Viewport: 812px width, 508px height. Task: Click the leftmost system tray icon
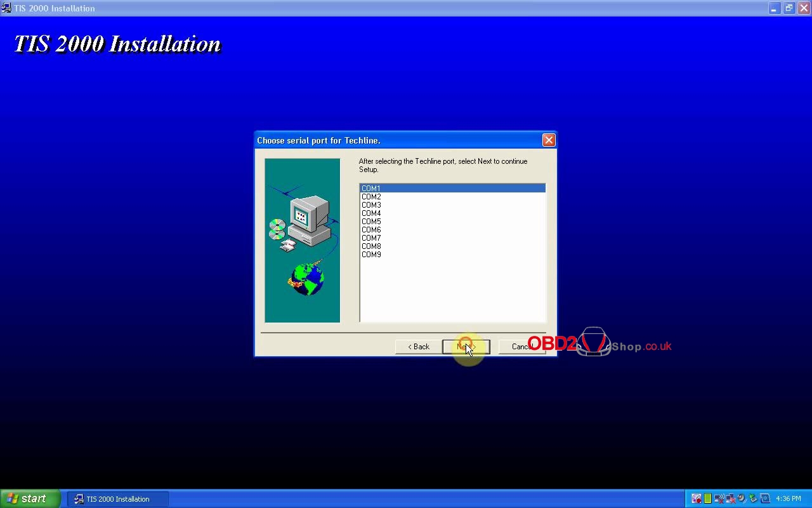pos(697,499)
